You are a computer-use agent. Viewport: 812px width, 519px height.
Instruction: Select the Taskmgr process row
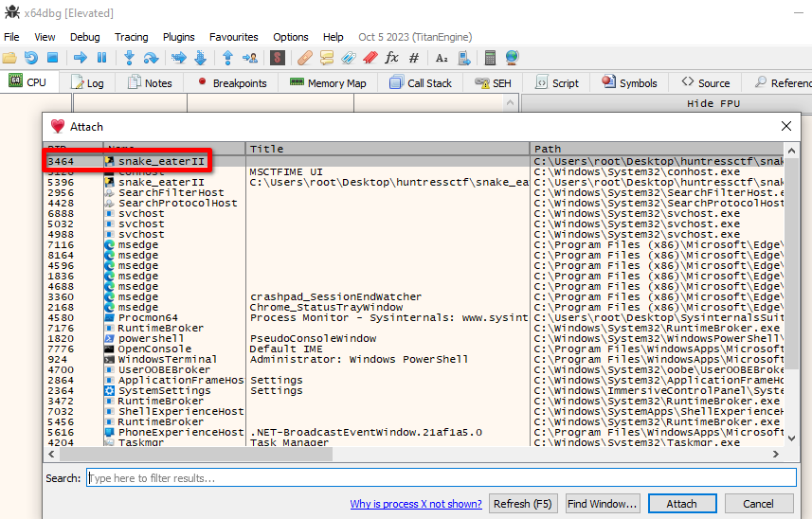click(x=413, y=442)
